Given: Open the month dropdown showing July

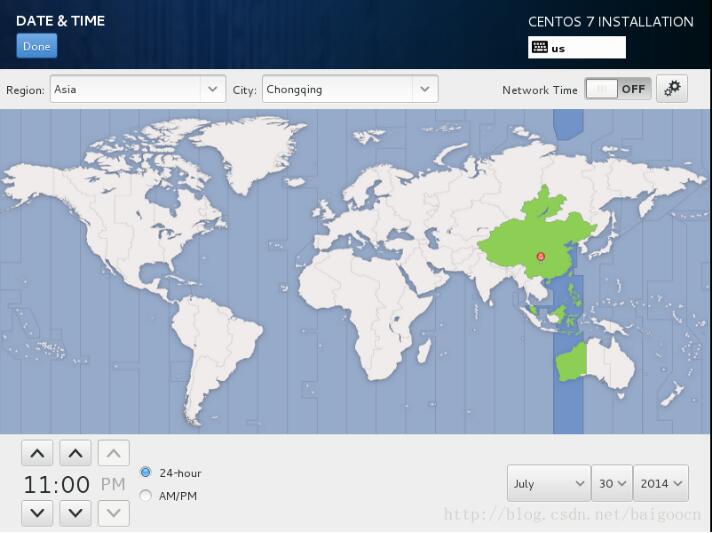Looking at the screenshot, I should pos(549,483).
